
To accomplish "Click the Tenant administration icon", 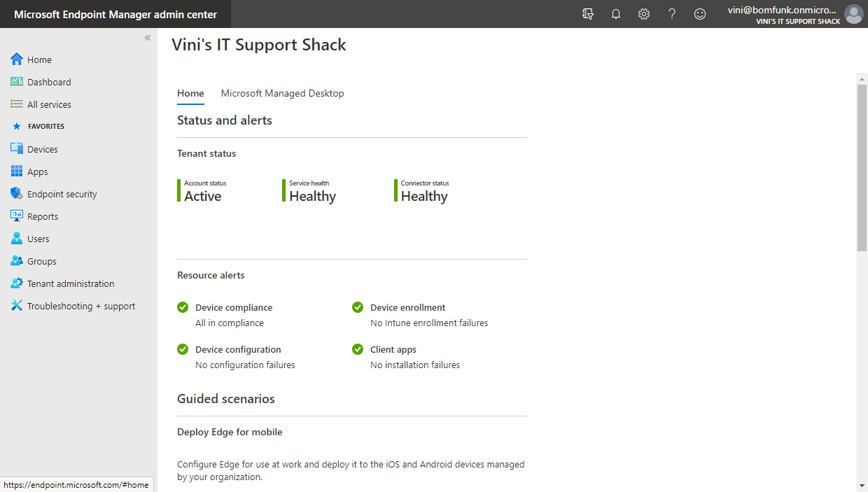I will (x=17, y=283).
